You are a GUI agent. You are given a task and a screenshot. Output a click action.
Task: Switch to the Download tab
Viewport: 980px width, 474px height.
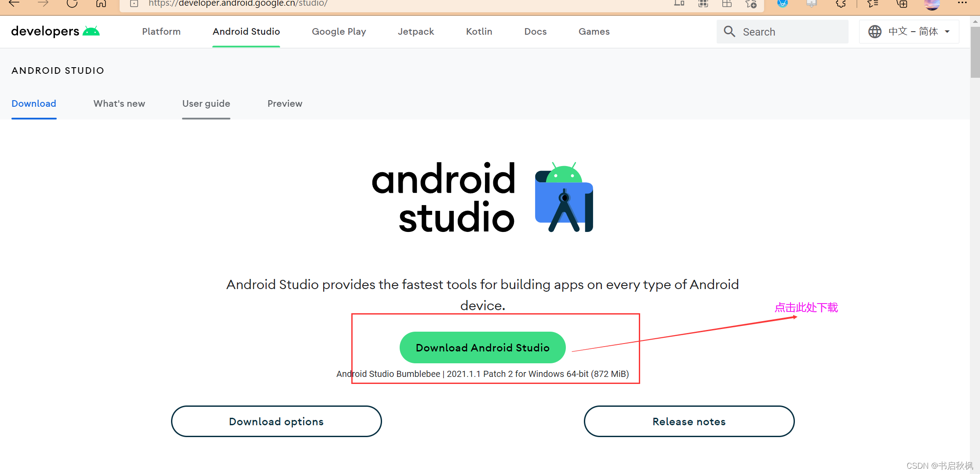click(34, 104)
